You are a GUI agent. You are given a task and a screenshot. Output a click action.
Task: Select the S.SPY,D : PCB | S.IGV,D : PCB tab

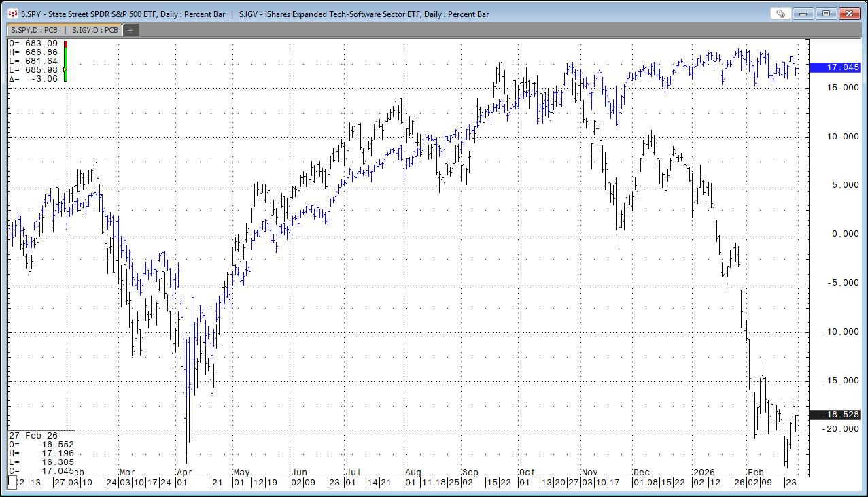63,30
